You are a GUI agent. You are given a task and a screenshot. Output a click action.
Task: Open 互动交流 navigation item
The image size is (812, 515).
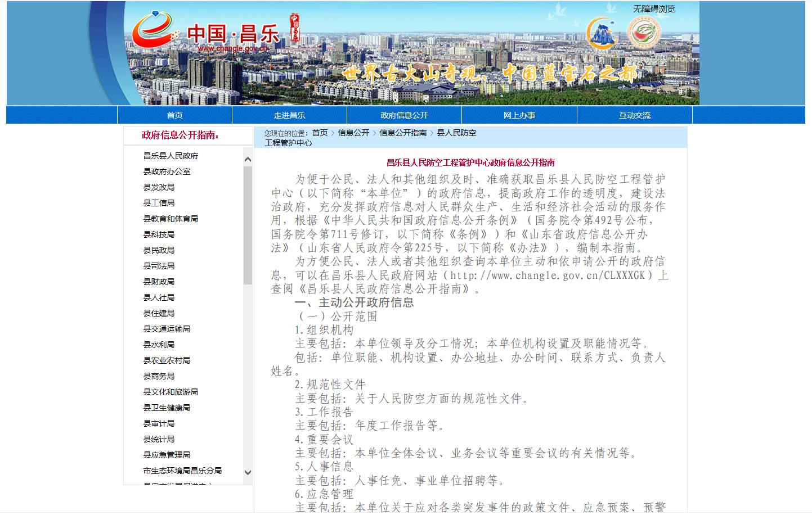(634, 115)
